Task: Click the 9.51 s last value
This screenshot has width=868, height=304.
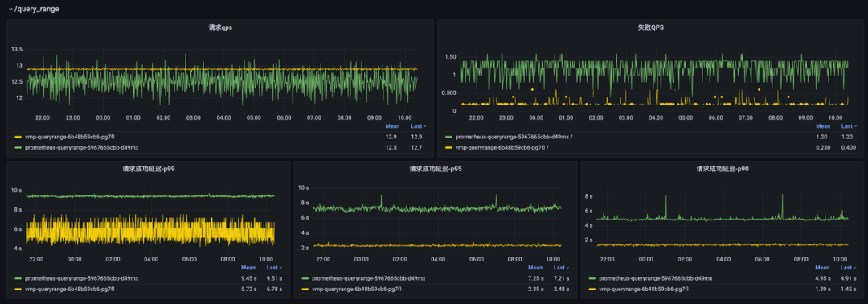Action: point(274,278)
